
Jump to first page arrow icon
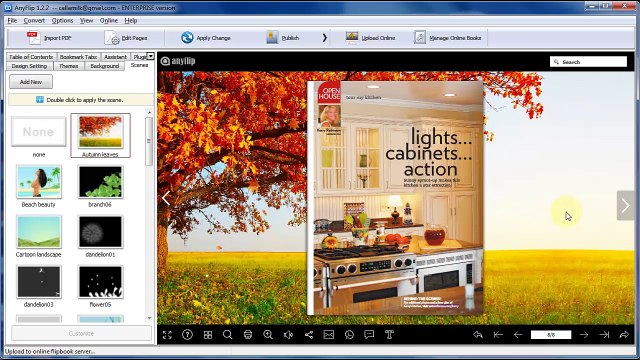click(498, 335)
